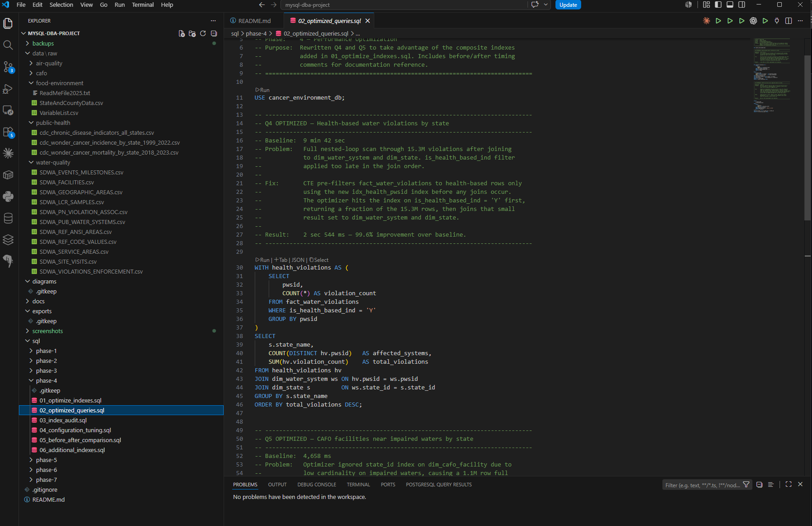
Task: Open 03_index_audit.sql in Explorer
Action: pyautogui.click(x=63, y=420)
